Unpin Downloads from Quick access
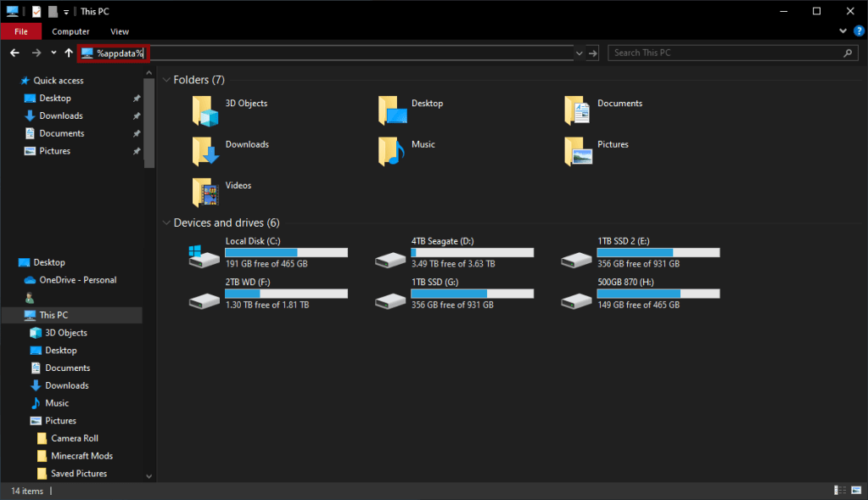The image size is (868, 500). pos(137,116)
